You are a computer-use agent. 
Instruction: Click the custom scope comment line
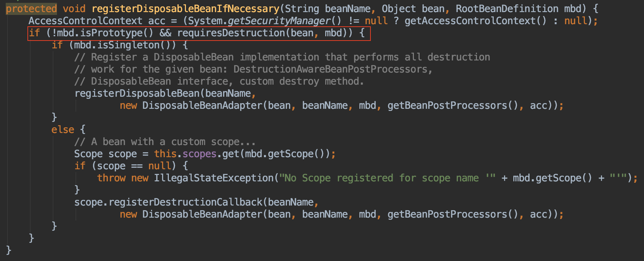click(x=165, y=142)
